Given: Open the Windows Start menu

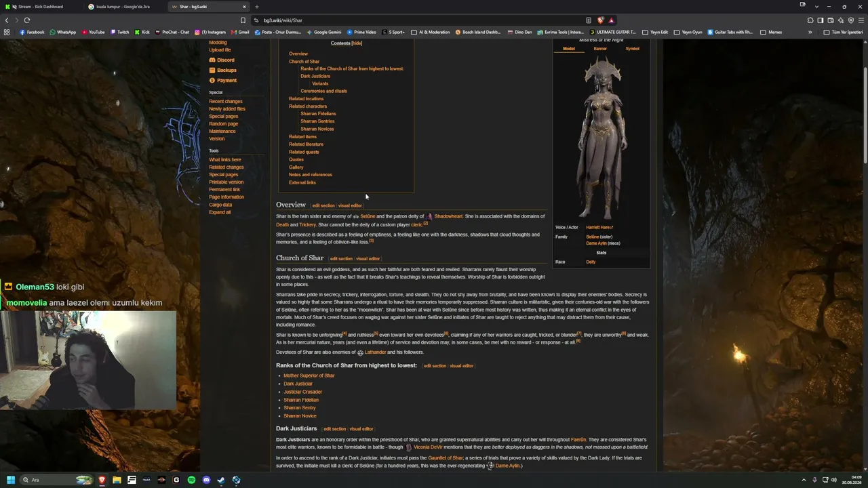Looking at the screenshot, I should pyautogui.click(x=10, y=480).
